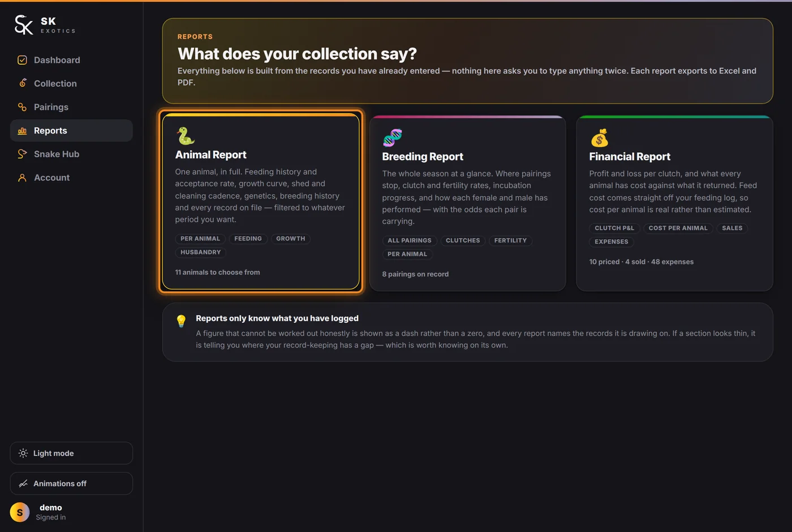
Task: Click the Dashboard checkmark icon
Action: tap(22, 60)
